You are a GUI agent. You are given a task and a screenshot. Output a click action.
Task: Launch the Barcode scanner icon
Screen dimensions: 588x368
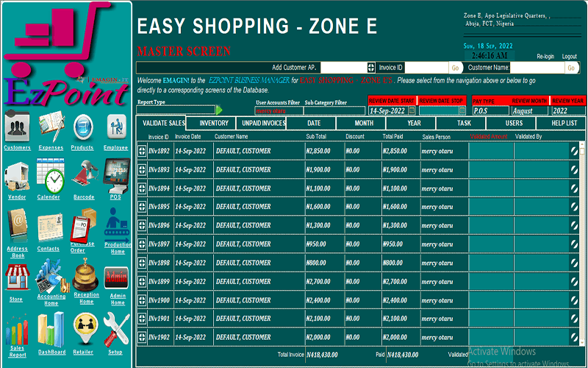click(84, 177)
